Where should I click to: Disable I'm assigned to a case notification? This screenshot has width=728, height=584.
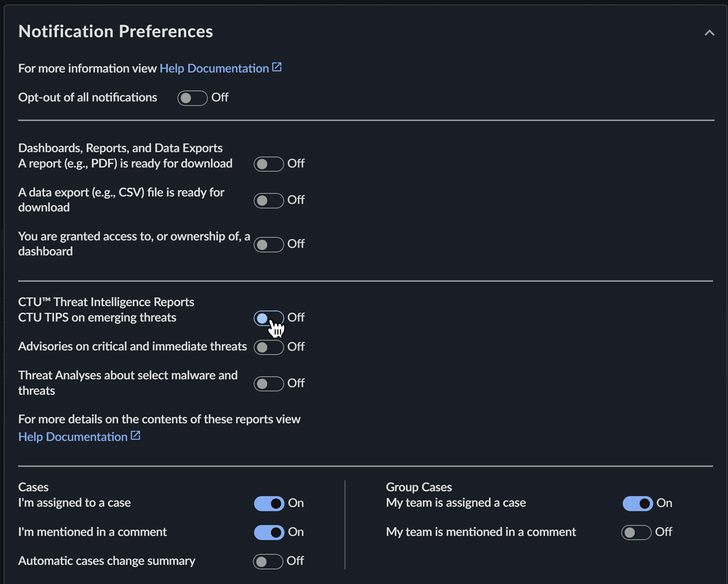(x=269, y=503)
